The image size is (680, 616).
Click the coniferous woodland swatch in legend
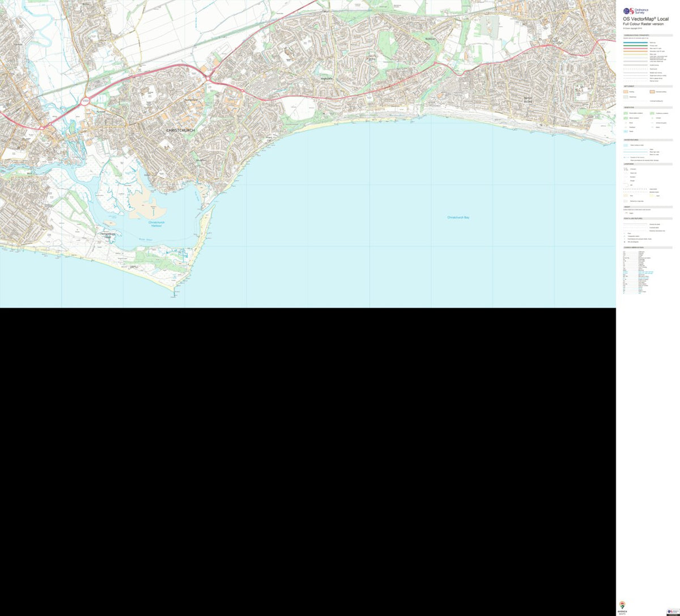coord(652,113)
